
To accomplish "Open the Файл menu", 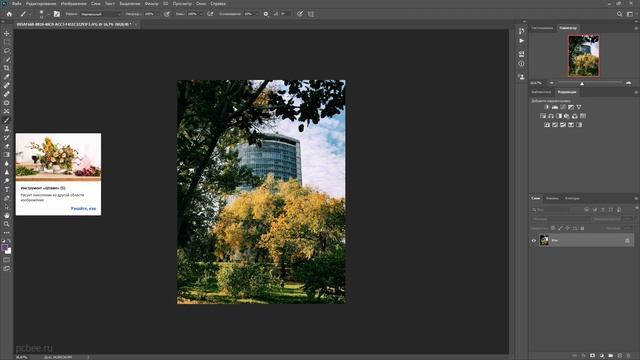I will point(17,4).
